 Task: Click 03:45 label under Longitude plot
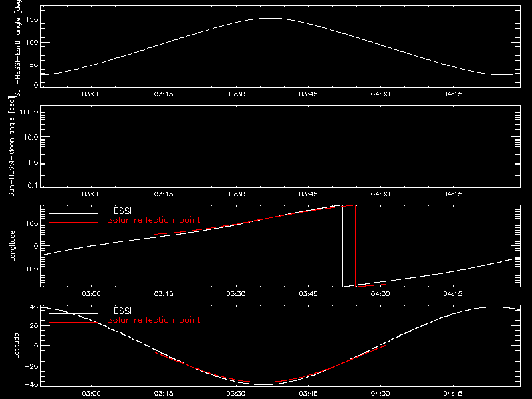(x=308, y=294)
